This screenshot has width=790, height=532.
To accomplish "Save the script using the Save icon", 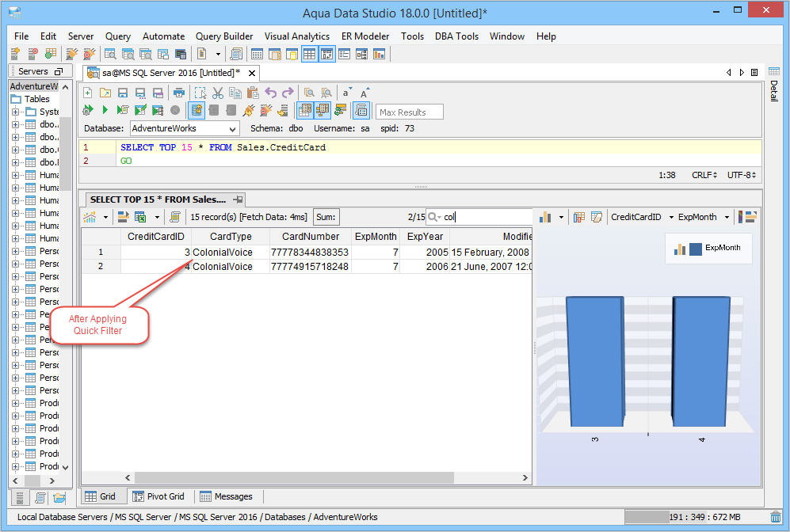I will pyautogui.click(x=123, y=93).
